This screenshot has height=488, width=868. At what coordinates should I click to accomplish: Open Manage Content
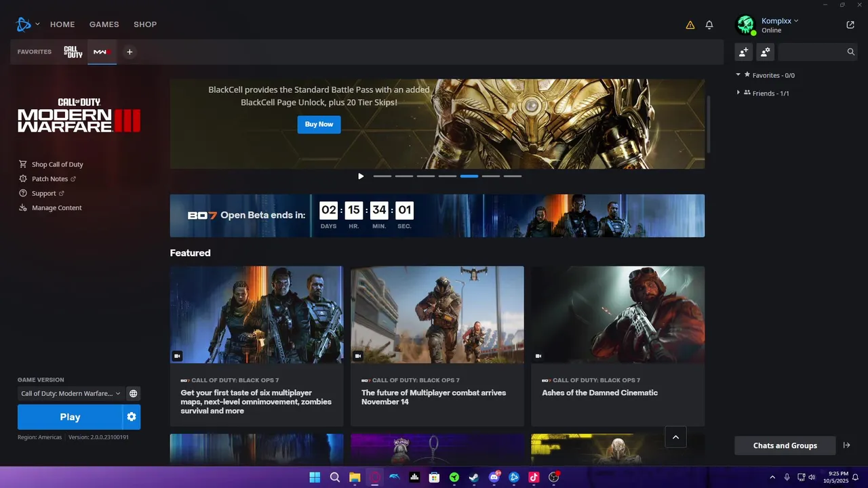[x=51, y=207]
